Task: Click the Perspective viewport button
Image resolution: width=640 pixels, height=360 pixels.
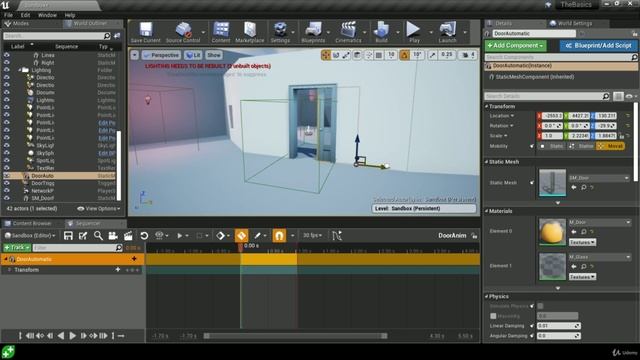Action: [161, 55]
